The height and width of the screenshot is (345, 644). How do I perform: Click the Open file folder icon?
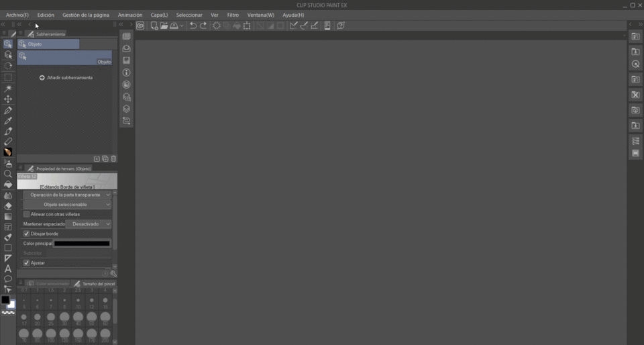click(164, 26)
